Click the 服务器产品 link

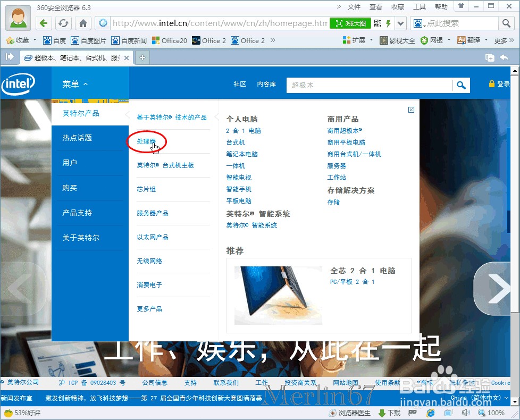click(x=153, y=213)
